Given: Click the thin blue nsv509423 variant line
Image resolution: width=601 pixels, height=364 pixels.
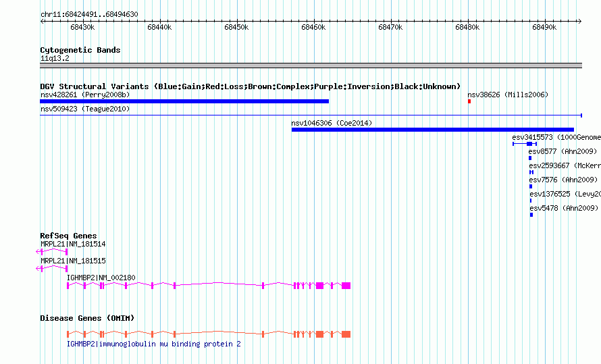Looking at the screenshot, I should point(311,115).
